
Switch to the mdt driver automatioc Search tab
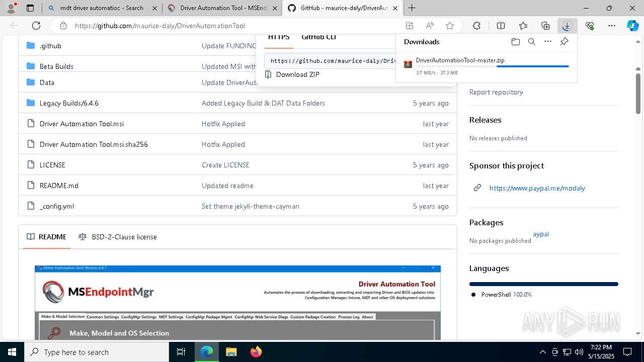tap(102, 8)
